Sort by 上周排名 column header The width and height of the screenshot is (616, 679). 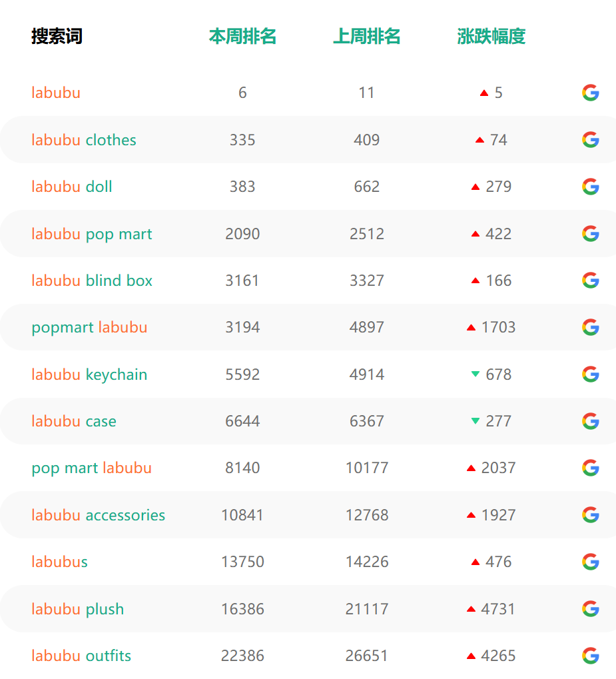367,37
